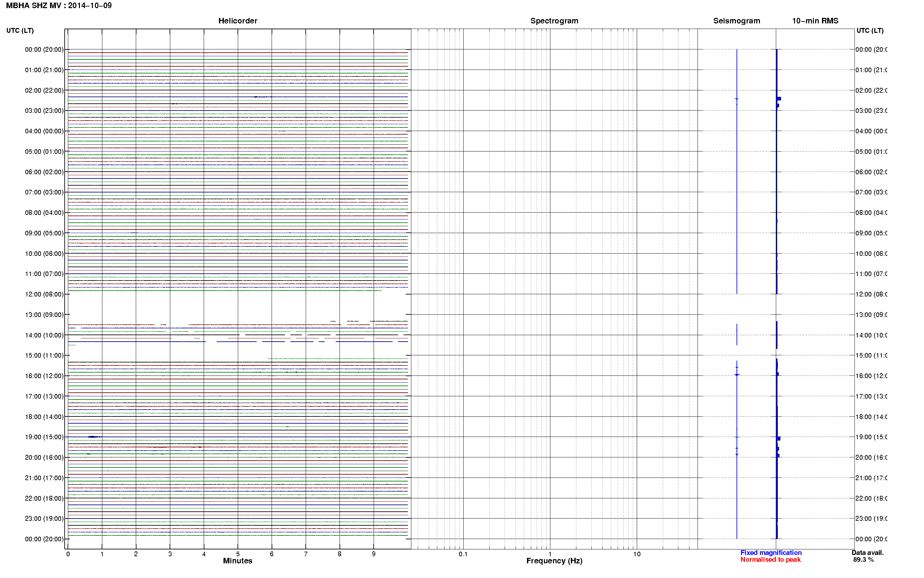The image size is (924, 578).
Task: Select the "Data avail." label
Action: point(867,553)
